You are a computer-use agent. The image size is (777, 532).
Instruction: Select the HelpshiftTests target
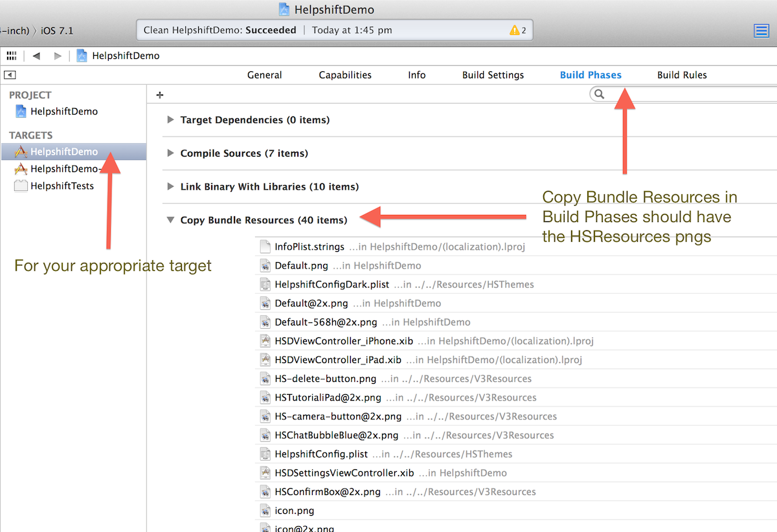click(62, 186)
